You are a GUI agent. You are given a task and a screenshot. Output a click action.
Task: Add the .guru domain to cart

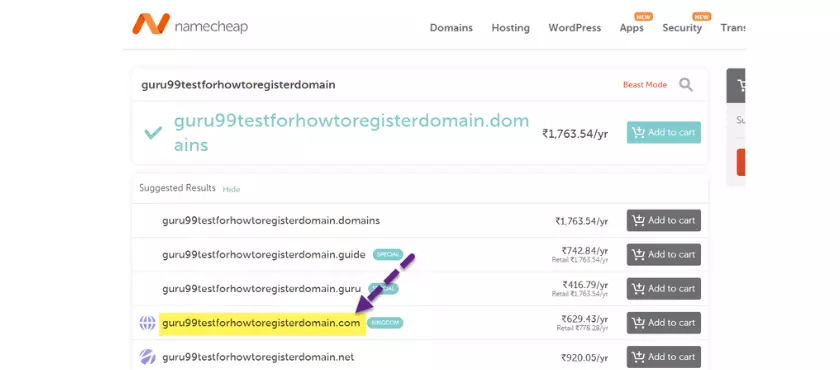[664, 289]
